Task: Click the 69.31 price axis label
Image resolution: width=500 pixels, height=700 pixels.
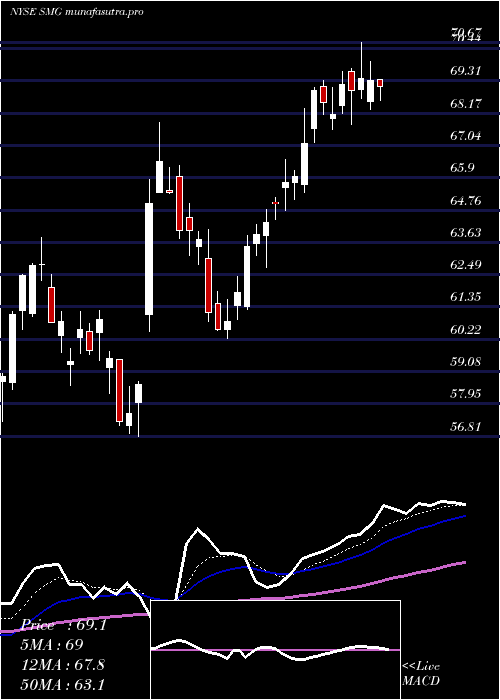Action: pyautogui.click(x=466, y=70)
